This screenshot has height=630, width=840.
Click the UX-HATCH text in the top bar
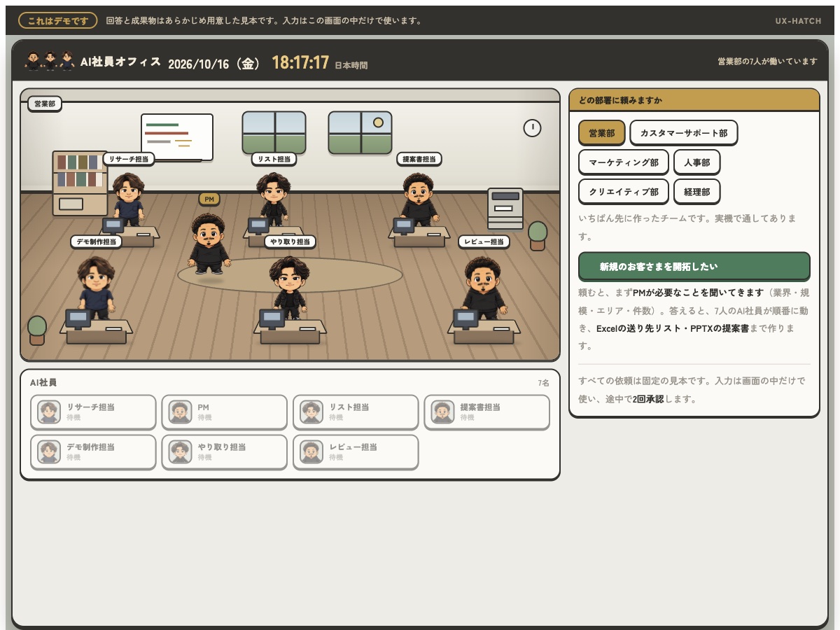(x=798, y=21)
